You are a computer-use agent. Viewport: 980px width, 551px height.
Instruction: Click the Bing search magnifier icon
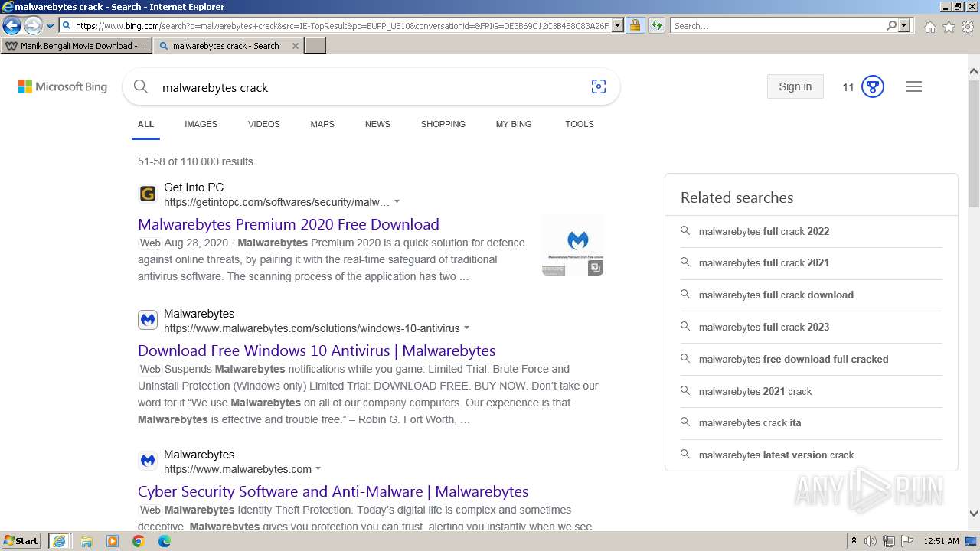pyautogui.click(x=140, y=86)
